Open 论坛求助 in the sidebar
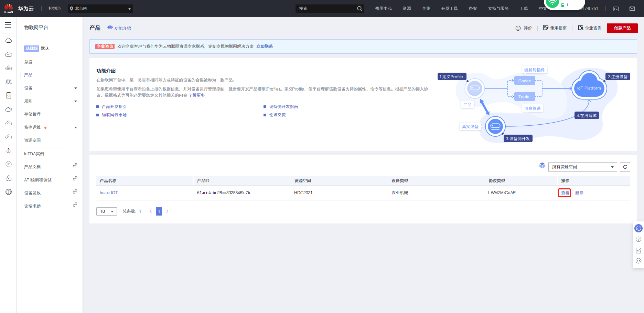 32,206
